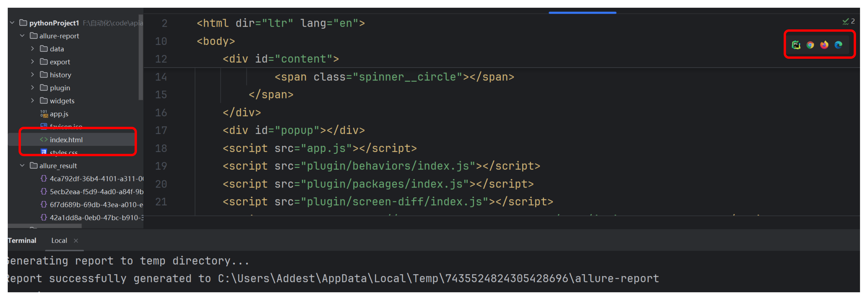This screenshot has height=300, width=868.
Task: Click the plugin/packages/index.js script line
Action: (x=378, y=184)
